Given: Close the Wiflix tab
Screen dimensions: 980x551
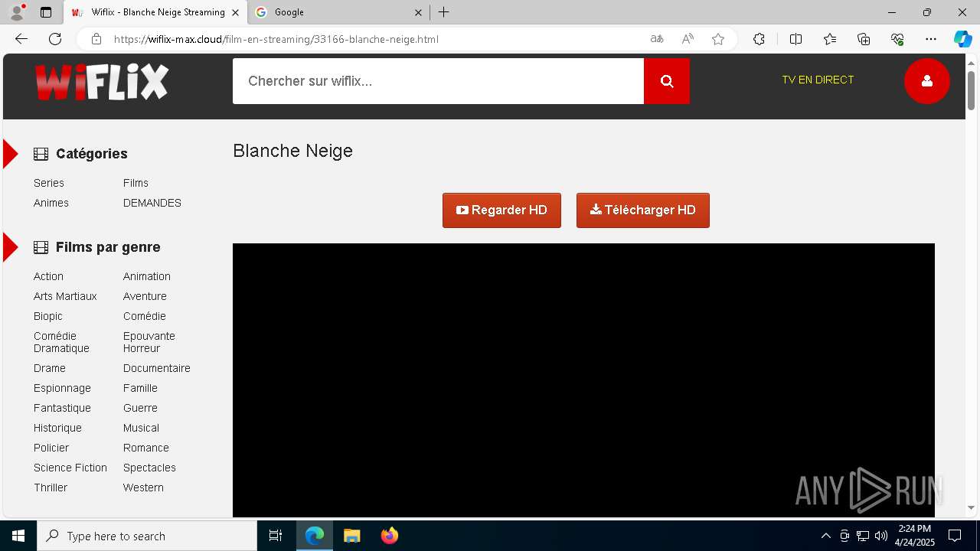Looking at the screenshot, I should point(235,12).
